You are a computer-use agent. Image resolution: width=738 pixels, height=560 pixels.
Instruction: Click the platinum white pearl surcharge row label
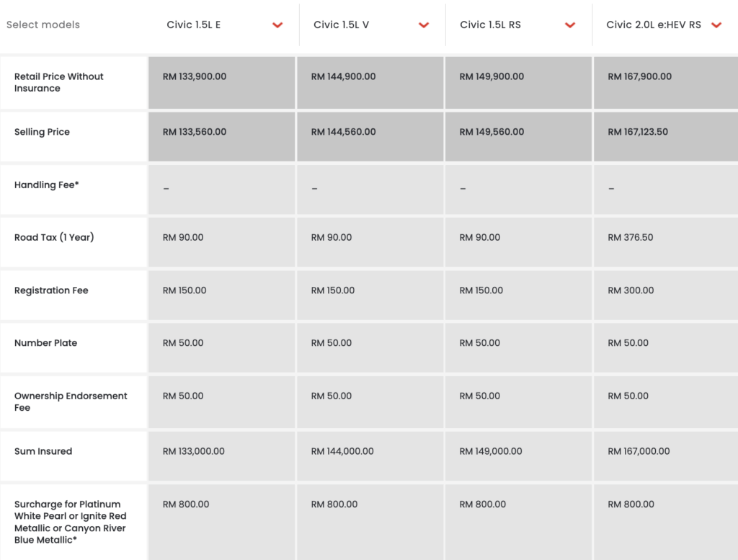[x=70, y=522]
